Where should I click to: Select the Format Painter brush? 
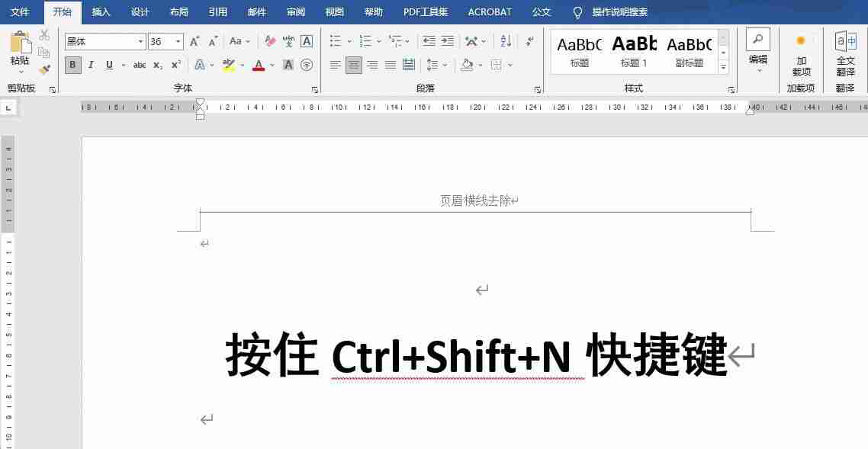[x=44, y=69]
